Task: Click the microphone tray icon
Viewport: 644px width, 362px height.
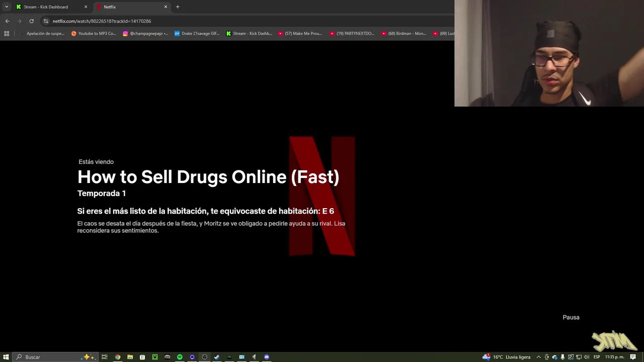Action: click(562, 357)
